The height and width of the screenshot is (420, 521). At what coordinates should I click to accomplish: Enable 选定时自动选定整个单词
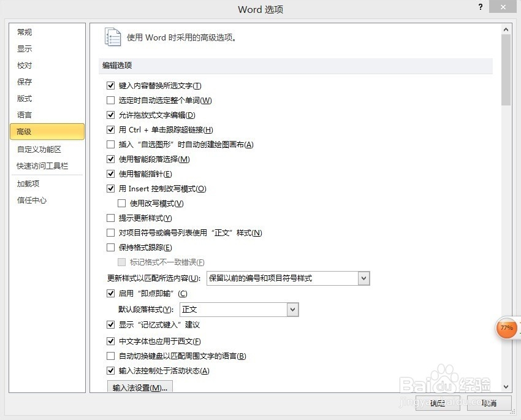coord(111,101)
